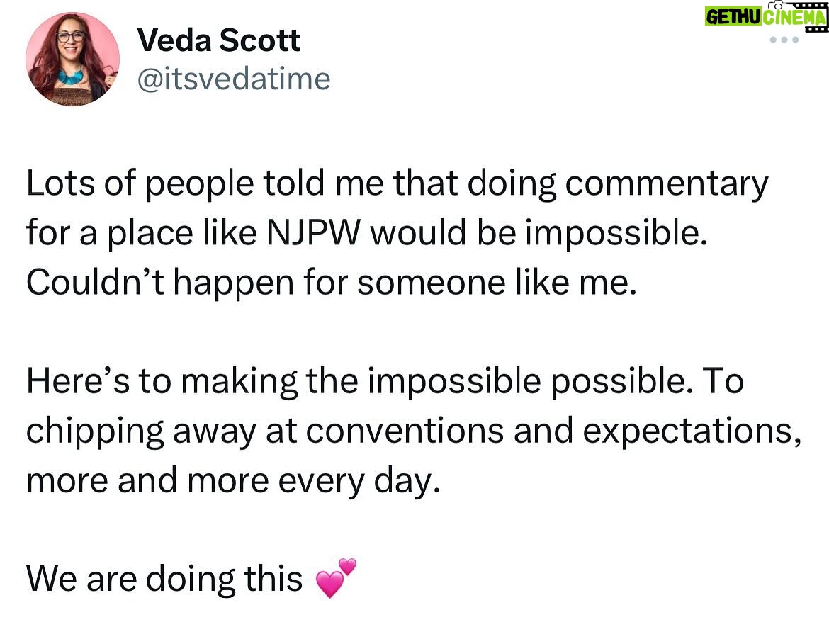Click Veda Scott's profile picture
The image size is (829, 644).
(72, 59)
